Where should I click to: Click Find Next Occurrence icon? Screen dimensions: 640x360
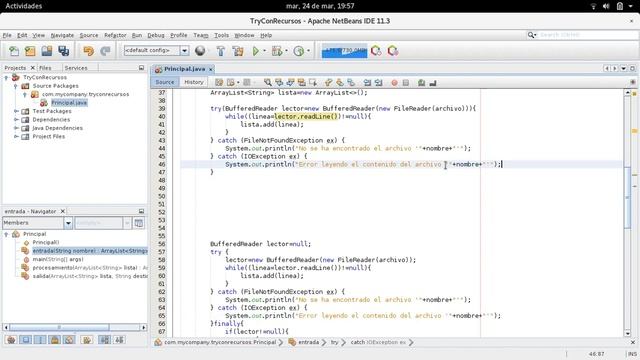290,83
